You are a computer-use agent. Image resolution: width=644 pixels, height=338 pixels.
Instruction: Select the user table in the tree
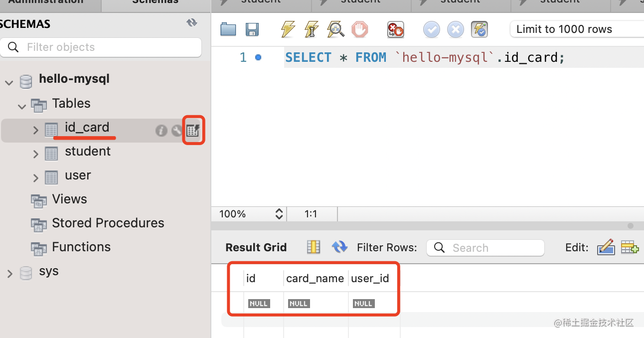(78, 175)
